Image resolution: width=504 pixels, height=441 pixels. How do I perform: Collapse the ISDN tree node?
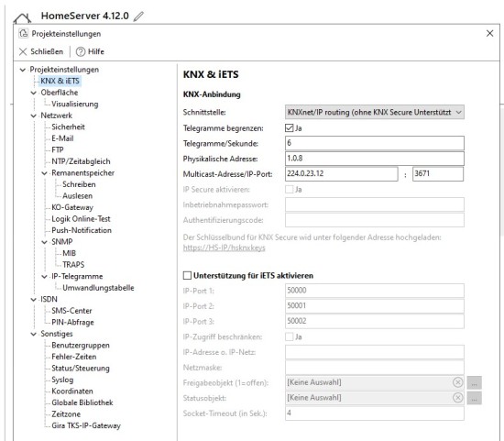click(33, 300)
